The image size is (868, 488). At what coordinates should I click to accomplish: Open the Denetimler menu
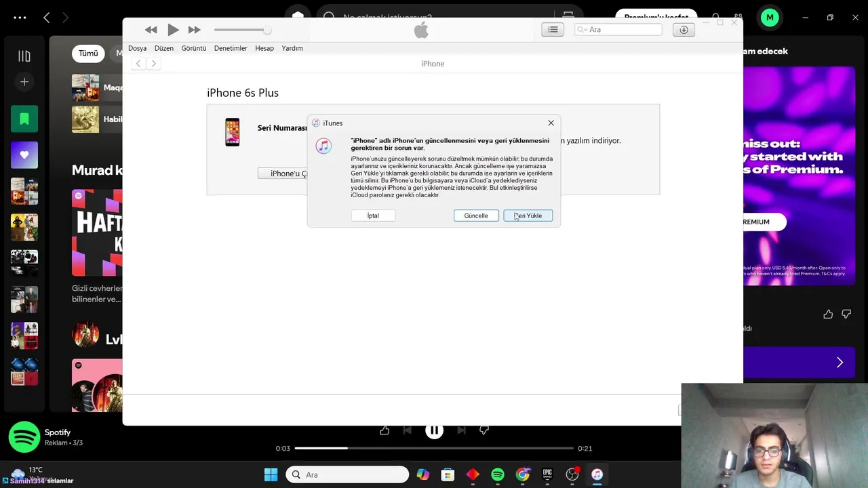231,48
